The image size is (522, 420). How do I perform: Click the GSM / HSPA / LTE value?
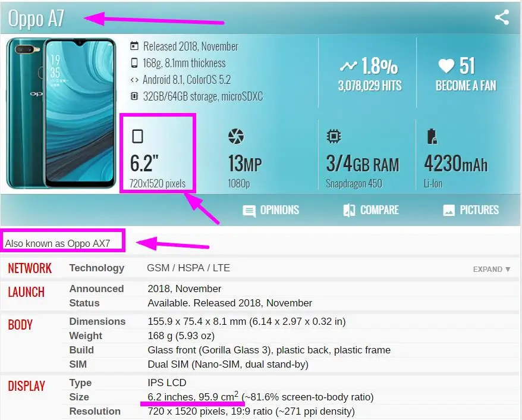pos(188,268)
